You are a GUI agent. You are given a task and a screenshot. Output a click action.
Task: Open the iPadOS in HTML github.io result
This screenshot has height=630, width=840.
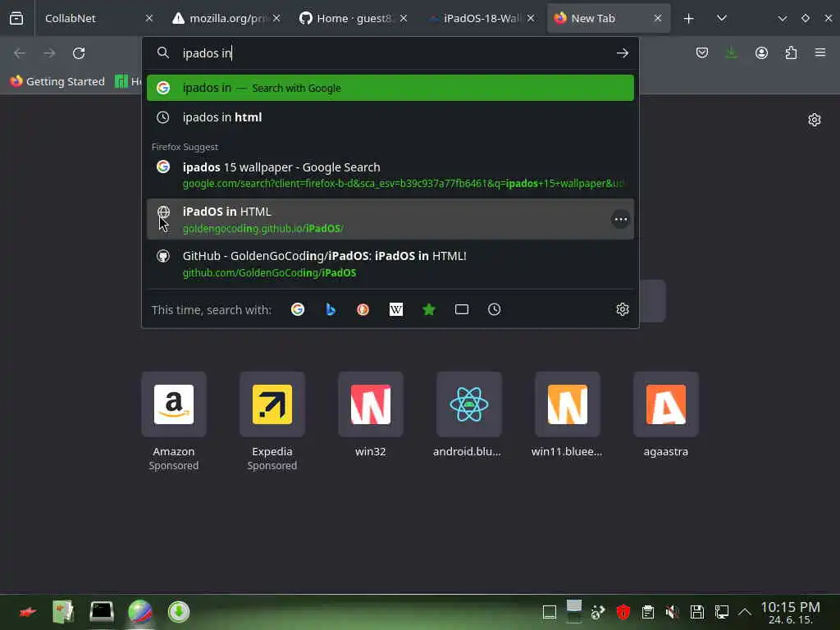click(390, 219)
